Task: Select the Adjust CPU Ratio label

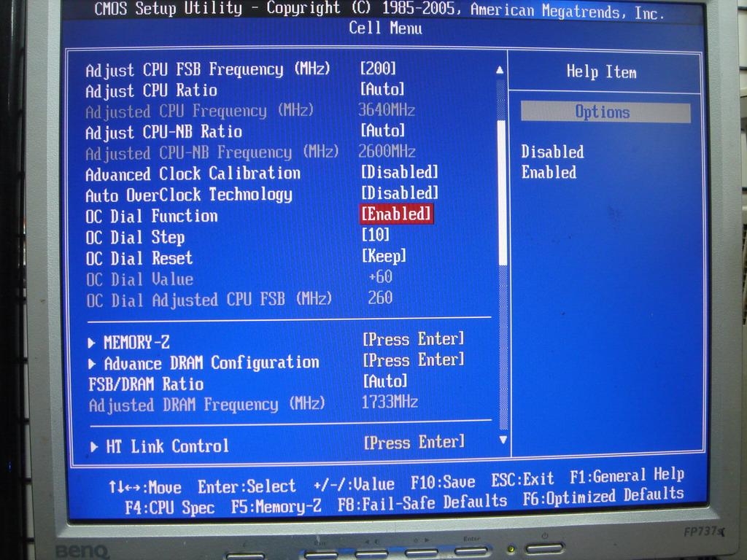Action: tap(151, 90)
